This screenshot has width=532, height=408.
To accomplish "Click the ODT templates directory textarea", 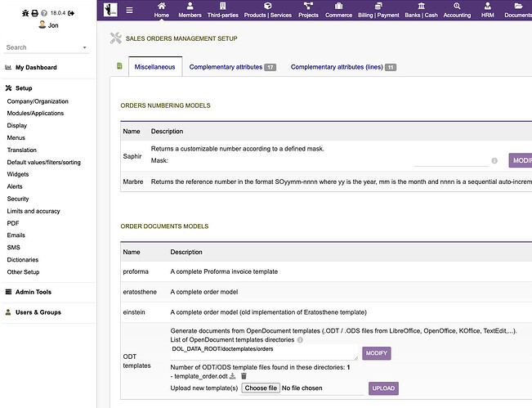I will coord(264,352).
